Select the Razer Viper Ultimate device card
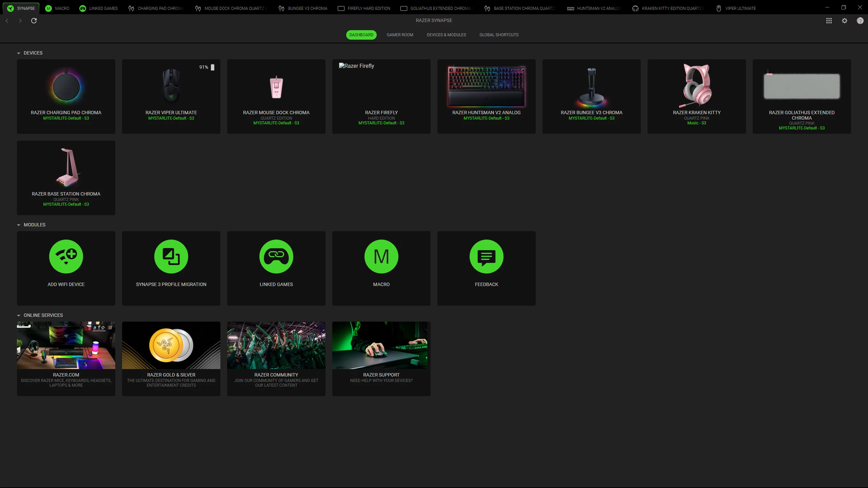The image size is (868, 488). [x=171, y=97]
